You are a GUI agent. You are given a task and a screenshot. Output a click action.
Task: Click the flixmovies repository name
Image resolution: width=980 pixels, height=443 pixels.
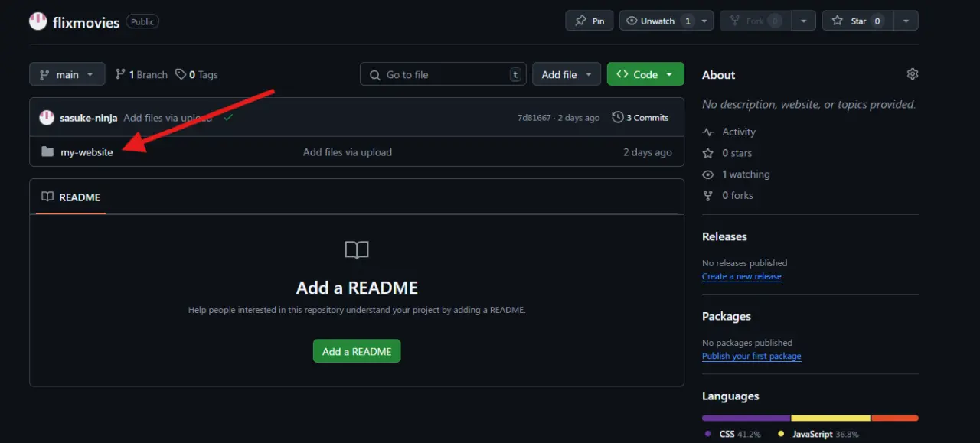(x=86, y=22)
